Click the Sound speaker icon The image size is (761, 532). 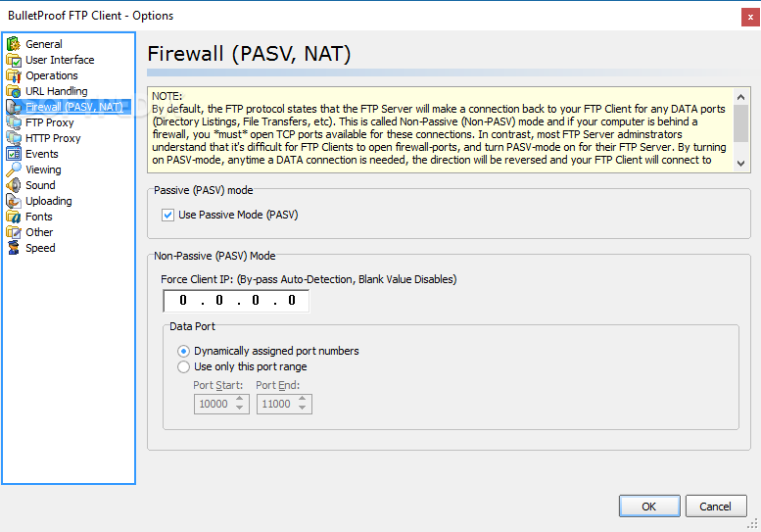(14, 185)
